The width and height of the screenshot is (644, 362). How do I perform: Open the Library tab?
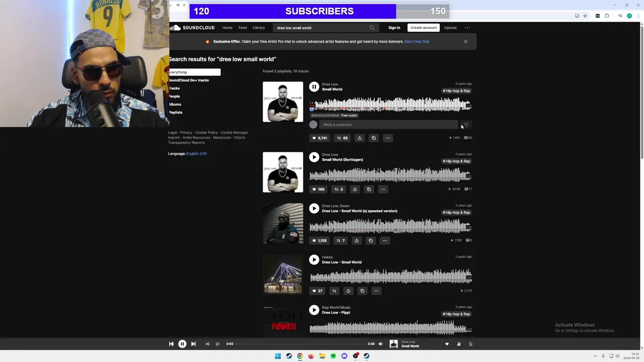point(259,28)
